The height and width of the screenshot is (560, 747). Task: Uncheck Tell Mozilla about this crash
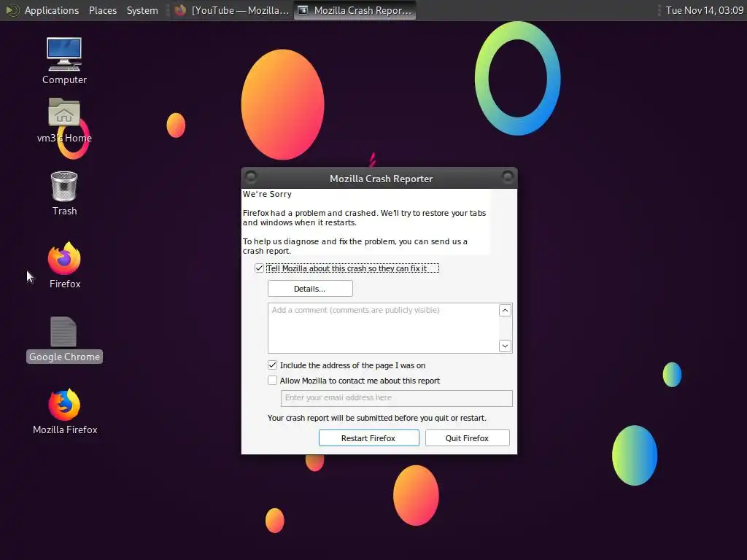(259, 268)
